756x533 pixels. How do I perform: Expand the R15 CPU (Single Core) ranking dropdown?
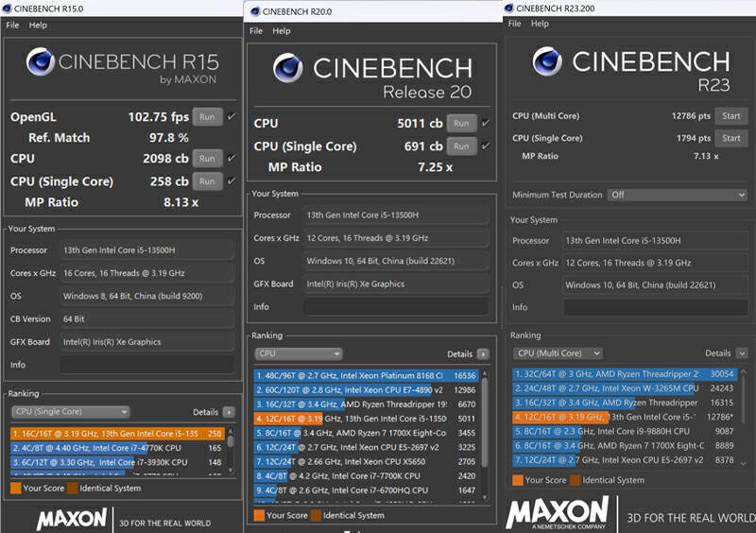point(71,412)
